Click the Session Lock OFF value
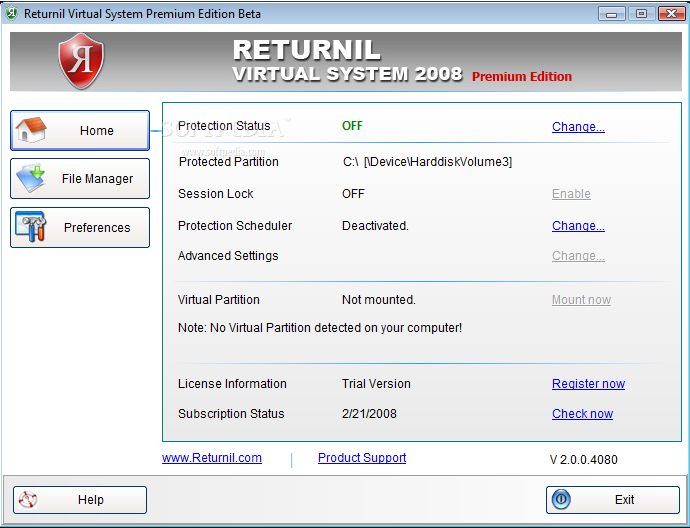The width and height of the screenshot is (690, 528). coord(353,194)
